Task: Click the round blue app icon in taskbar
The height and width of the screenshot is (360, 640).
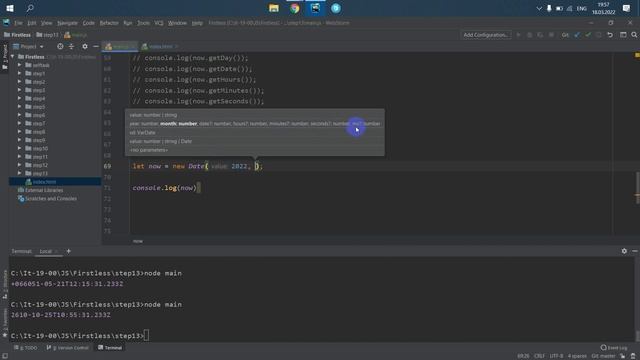Action: (336, 8)
